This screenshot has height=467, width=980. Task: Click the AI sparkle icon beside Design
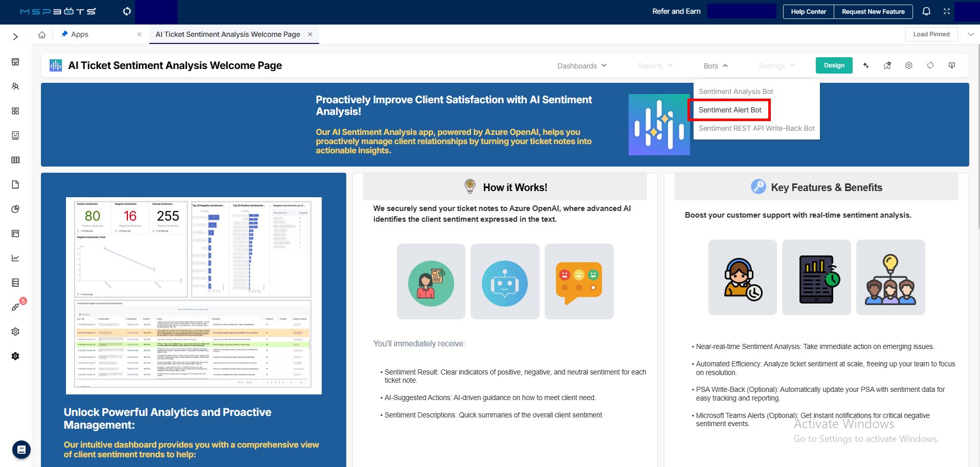tap(866, 65)
